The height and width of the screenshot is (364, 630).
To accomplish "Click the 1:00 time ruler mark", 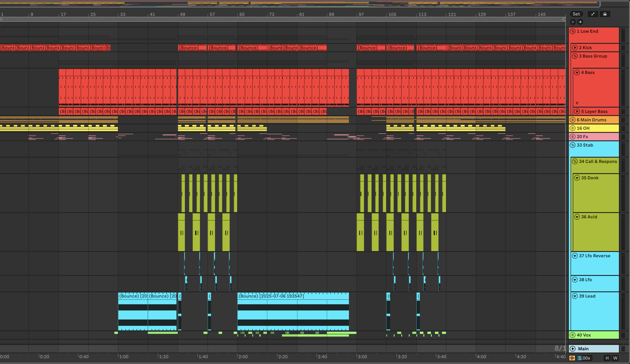I will [123, 356].
